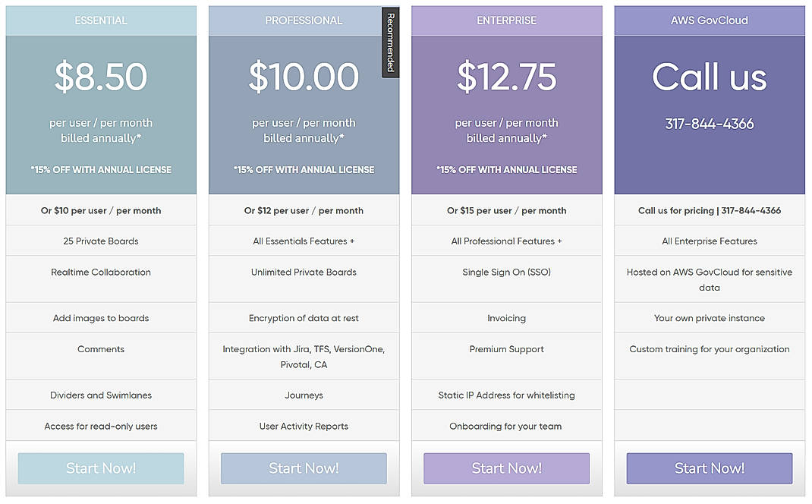Select the AWS GovCloud plan header
The height and width of the screenshot is (504, 812).
[709, 20]
